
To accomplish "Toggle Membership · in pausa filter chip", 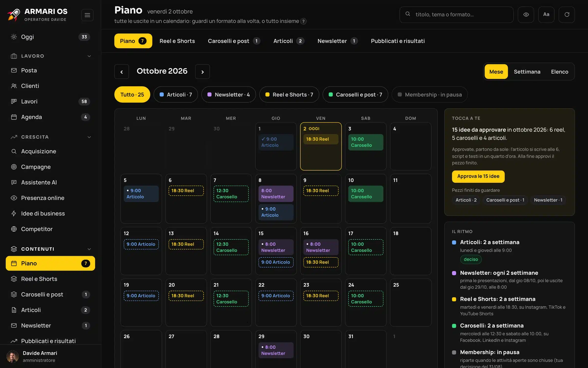I will [429, 94].
